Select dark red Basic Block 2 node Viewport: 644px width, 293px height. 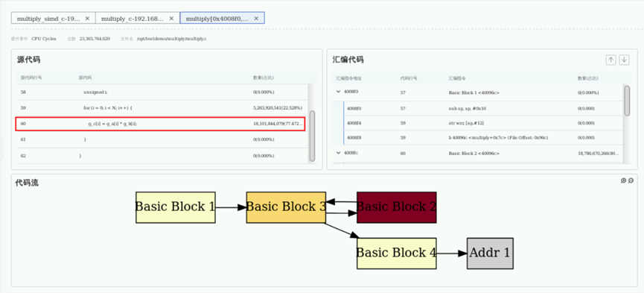click(396, 207)
